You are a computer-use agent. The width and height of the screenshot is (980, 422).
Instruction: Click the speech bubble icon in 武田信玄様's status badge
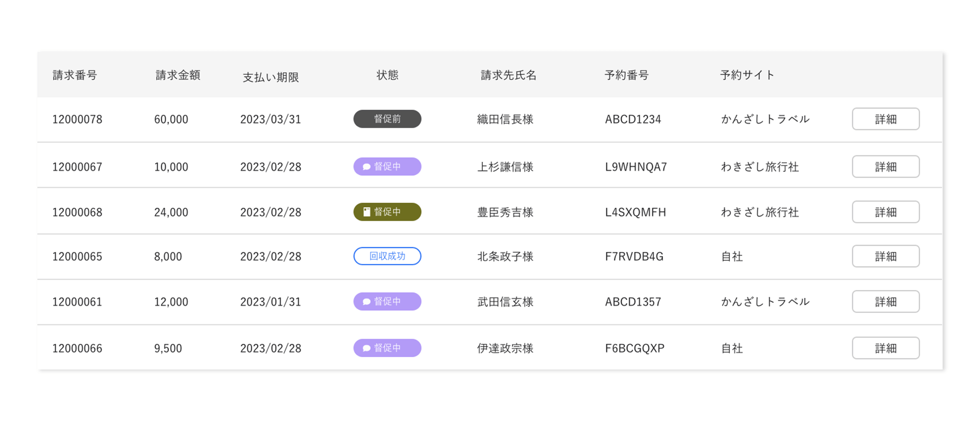pos(366,302)
